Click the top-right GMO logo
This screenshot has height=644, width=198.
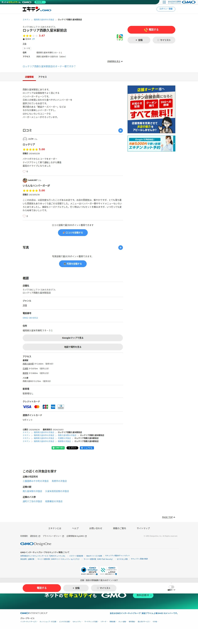point(188,2)
